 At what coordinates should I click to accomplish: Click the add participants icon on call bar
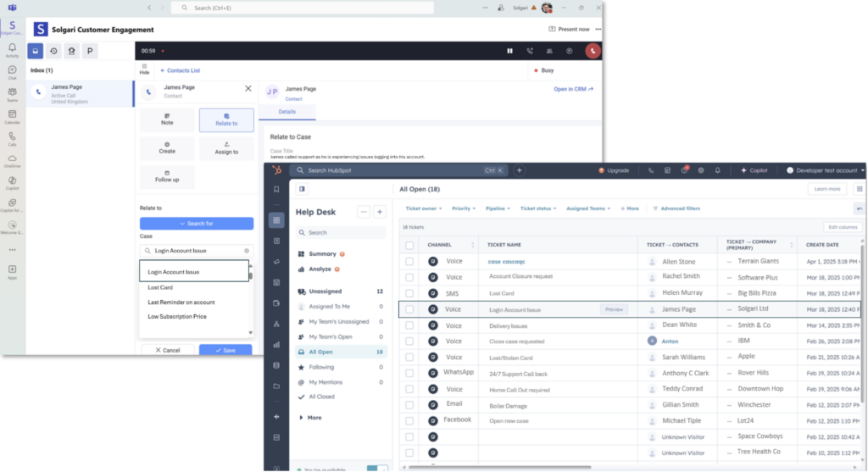(549, 51)
